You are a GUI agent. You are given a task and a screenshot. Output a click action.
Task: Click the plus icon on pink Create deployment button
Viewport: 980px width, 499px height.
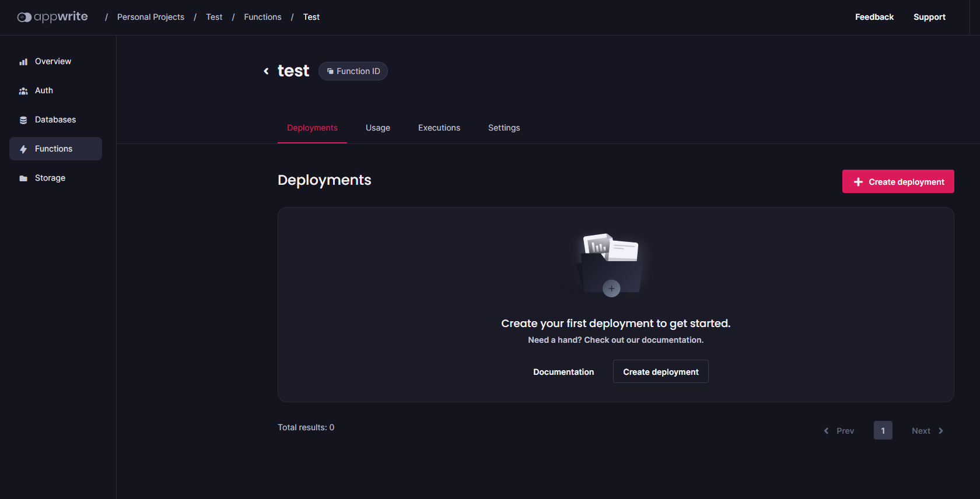[x=858, y=182]
